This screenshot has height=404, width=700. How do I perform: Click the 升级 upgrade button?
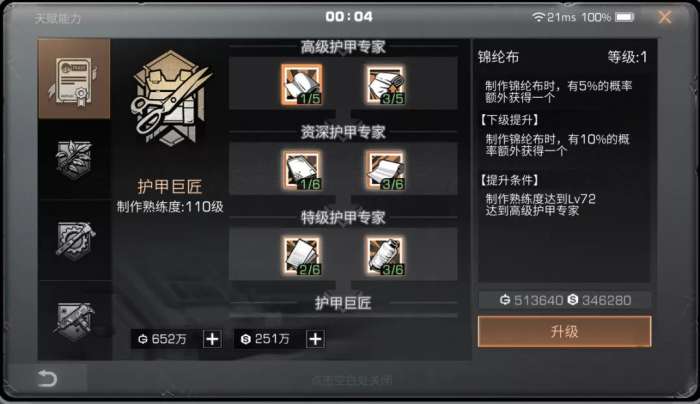(x=564, y=331)
